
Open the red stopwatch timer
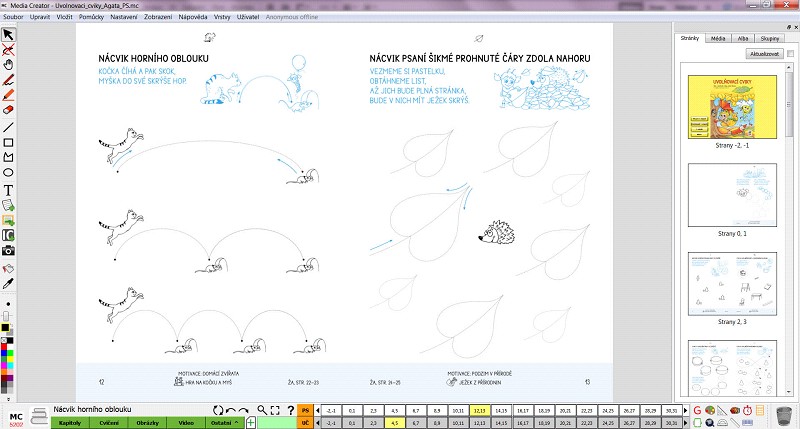747,410
